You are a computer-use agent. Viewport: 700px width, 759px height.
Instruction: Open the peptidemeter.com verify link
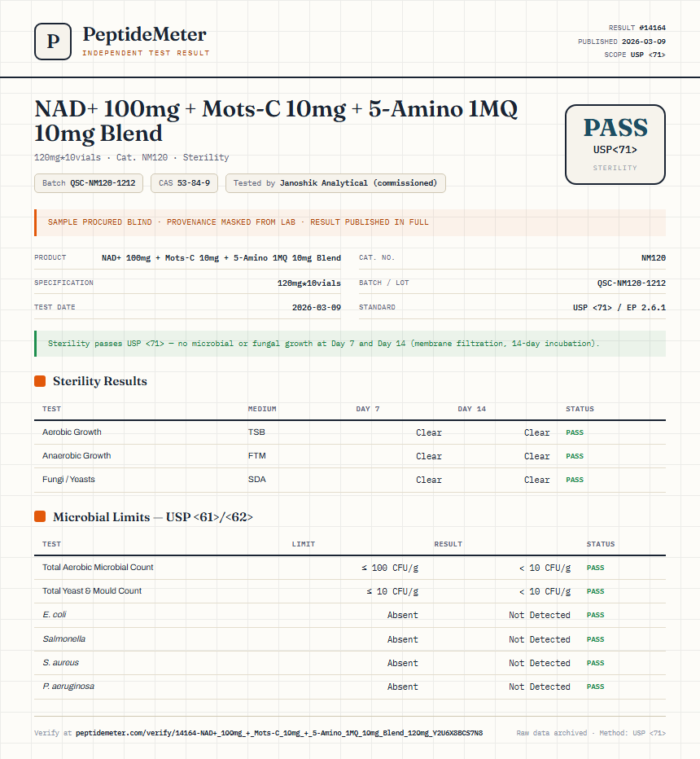279,733
